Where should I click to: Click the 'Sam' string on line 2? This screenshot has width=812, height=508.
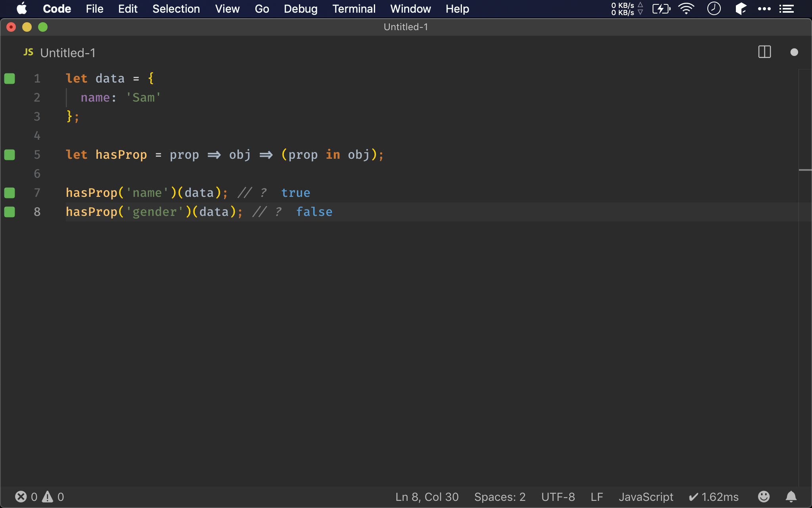point(143,98)
